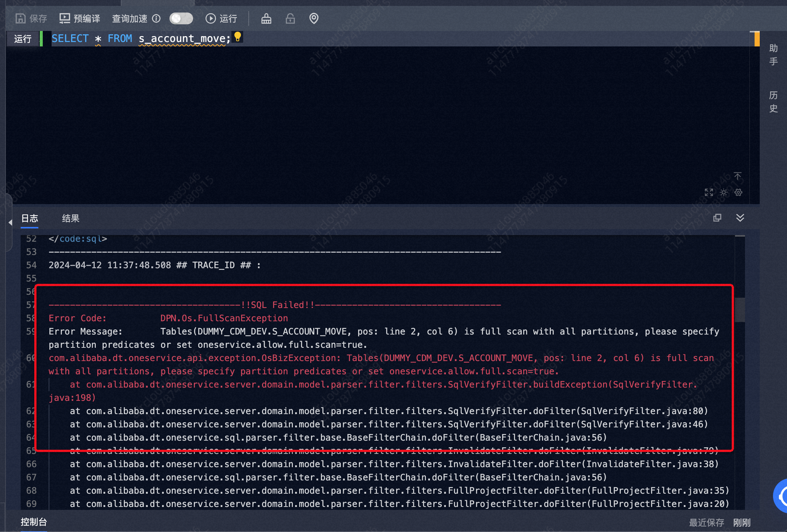Click the log panel scrollbar thumb
The height and width of the screenshot is (532, 787).
[740, 310]
